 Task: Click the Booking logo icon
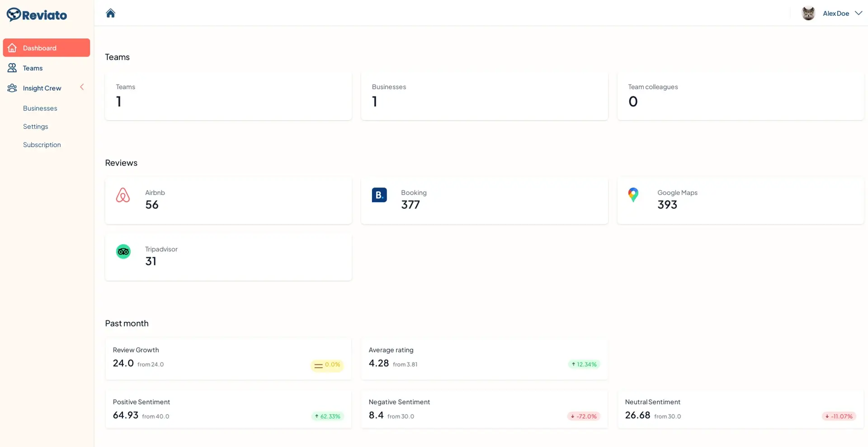(379, 195)
